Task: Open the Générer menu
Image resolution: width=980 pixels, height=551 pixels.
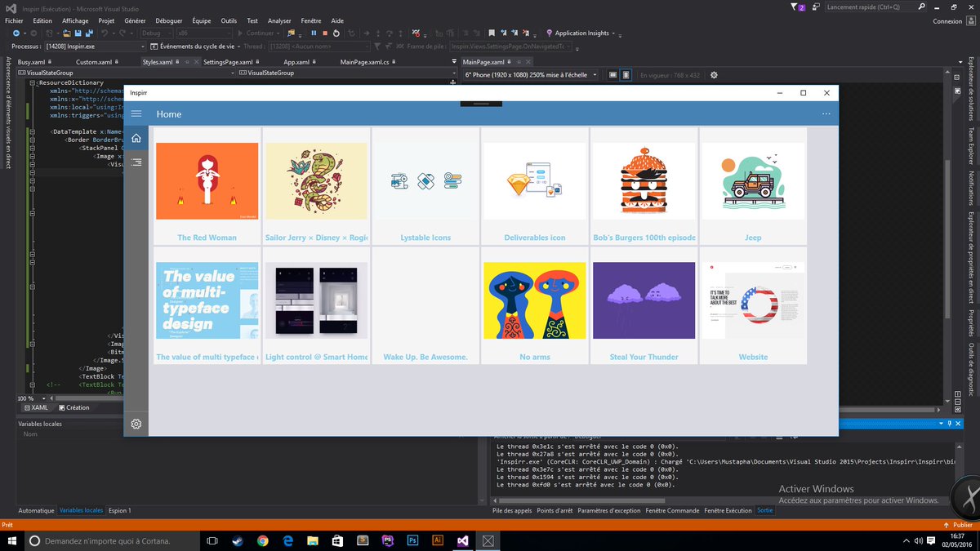Action: click(x=136, y=20)
